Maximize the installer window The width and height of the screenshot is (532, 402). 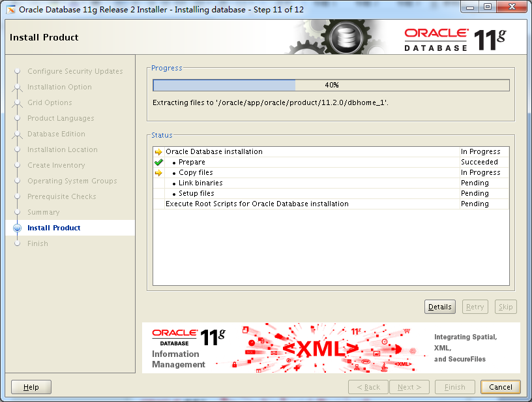[488, 7]
